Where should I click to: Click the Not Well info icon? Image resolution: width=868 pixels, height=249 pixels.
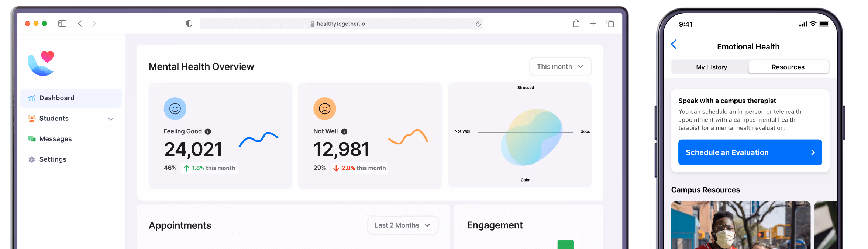point(344,131)
